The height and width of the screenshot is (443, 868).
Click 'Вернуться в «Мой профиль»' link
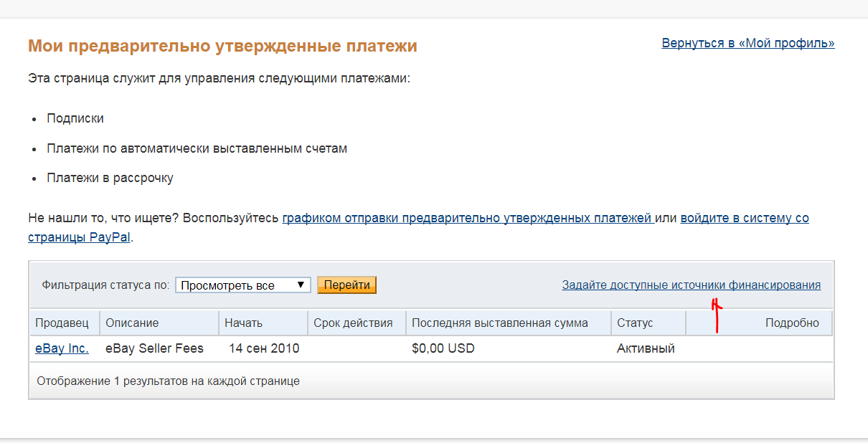748,43
